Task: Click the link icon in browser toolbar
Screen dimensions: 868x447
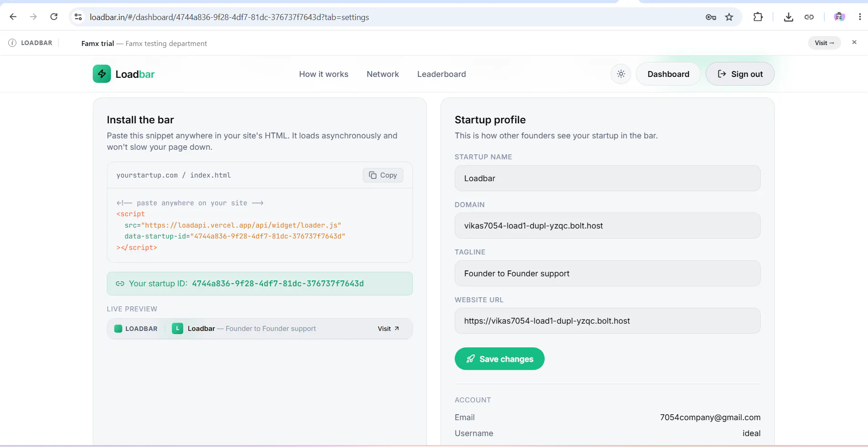Action: pyautogui.click(x=809, y=17)
